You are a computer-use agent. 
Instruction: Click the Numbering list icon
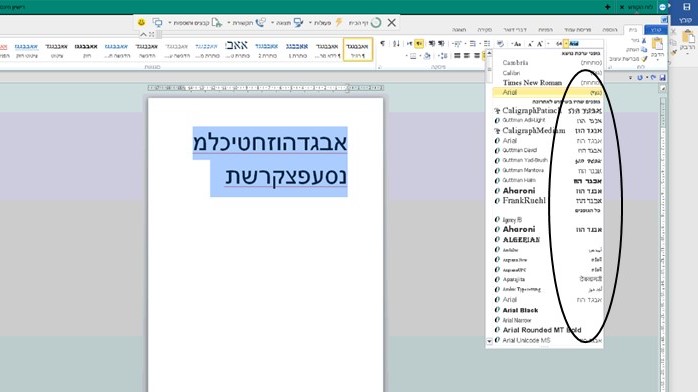[472, 44]
